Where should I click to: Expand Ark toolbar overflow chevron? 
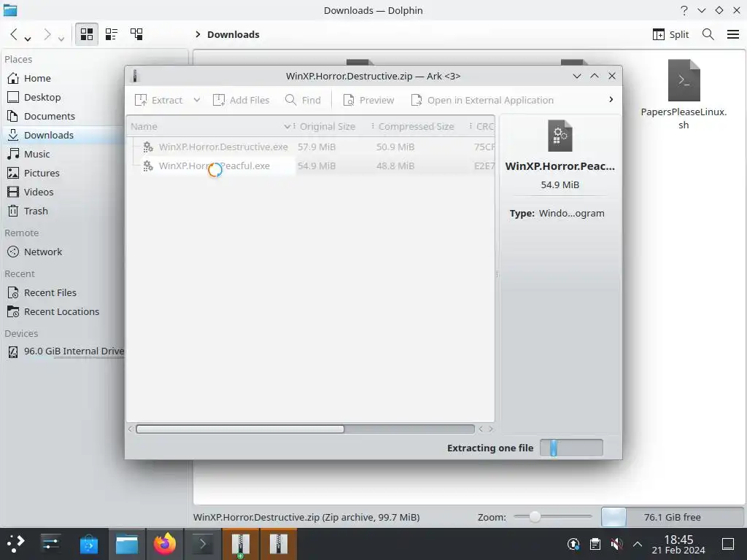(611, 99)
